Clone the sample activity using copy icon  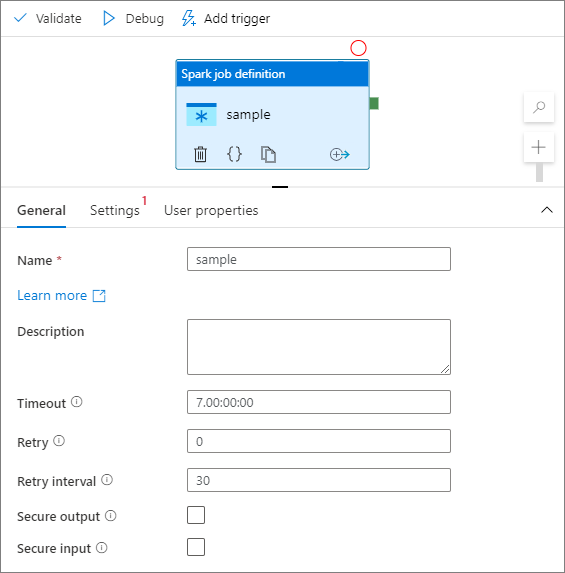pyautogui.click(x=268, y=154)
